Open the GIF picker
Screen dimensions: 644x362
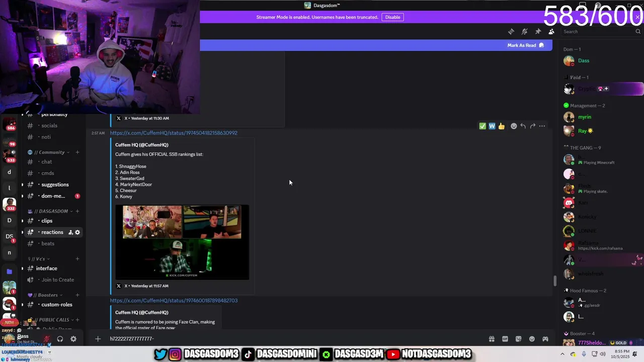(505, 339)
